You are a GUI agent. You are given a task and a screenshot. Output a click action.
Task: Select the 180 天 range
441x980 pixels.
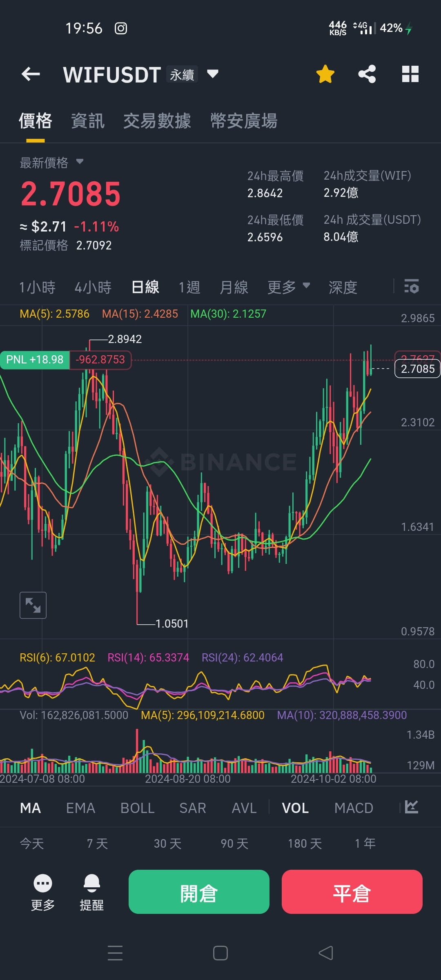305,844
